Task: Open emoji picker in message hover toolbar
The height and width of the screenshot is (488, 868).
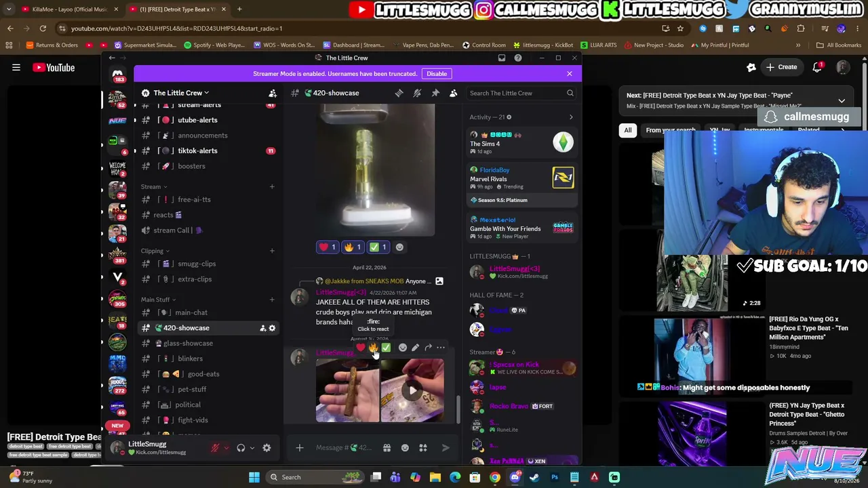Action: [403, 348]
